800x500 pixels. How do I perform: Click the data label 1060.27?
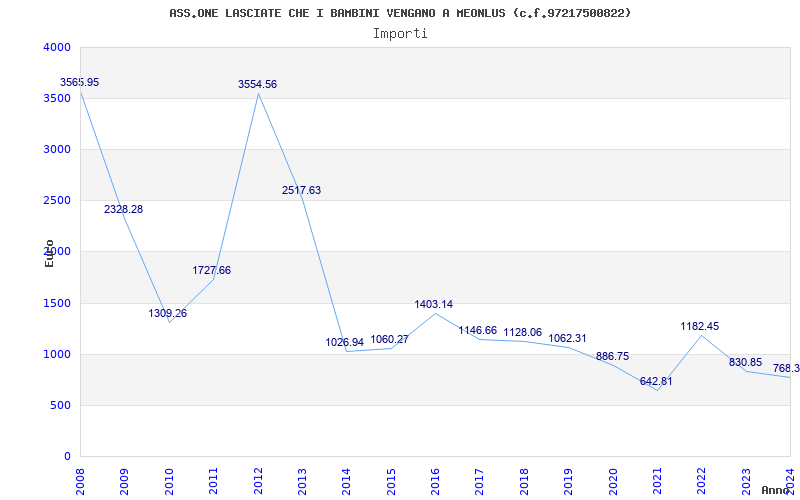(389, 339)
